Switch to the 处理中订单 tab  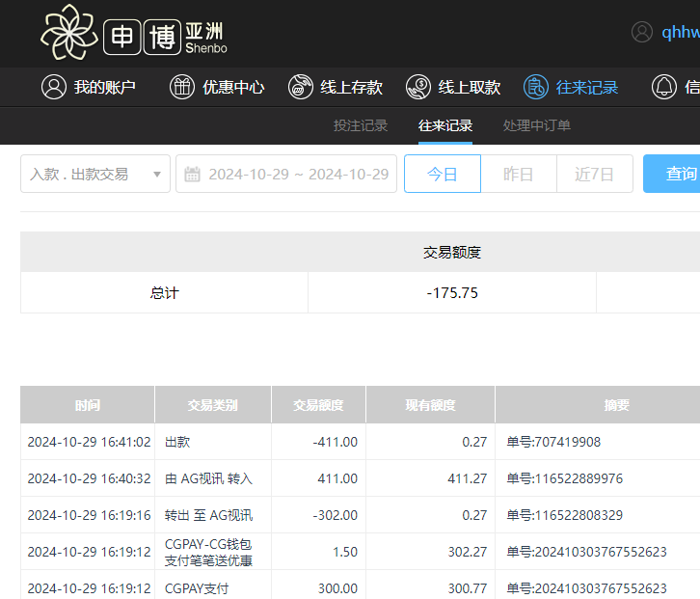537,125
